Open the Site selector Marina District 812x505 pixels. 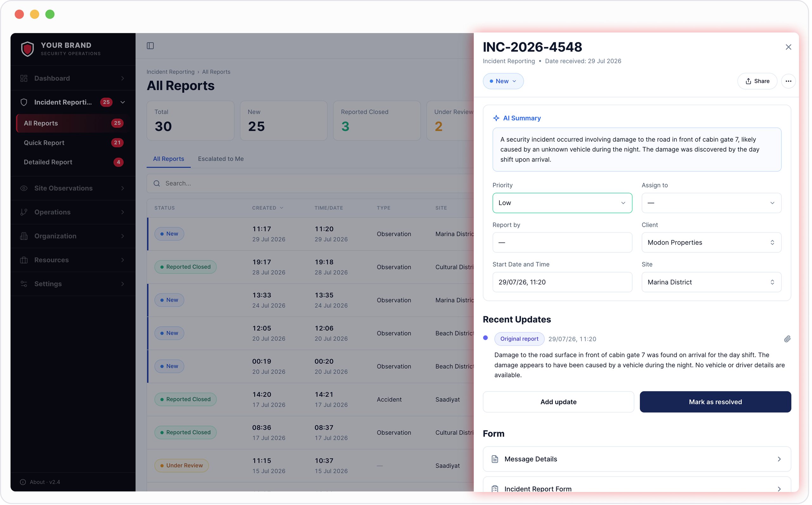(x=711, y=282)
